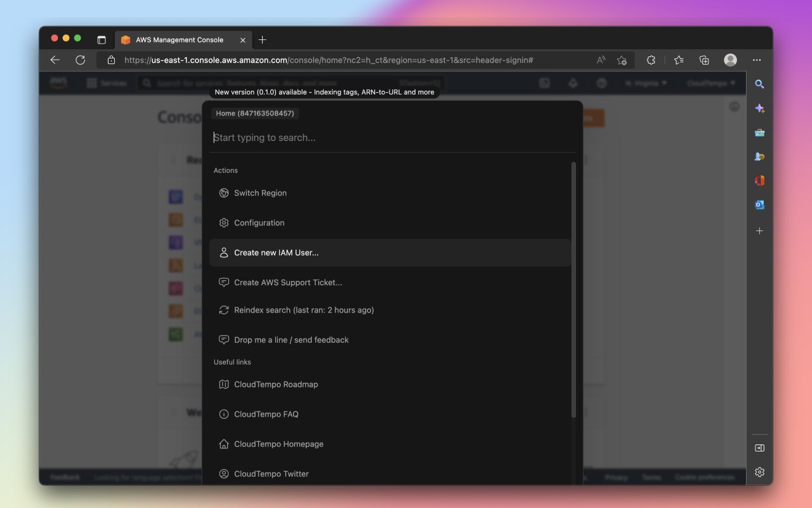Add this page to favorites
Viewport: 812px width, 508px height.
(622, 60)
